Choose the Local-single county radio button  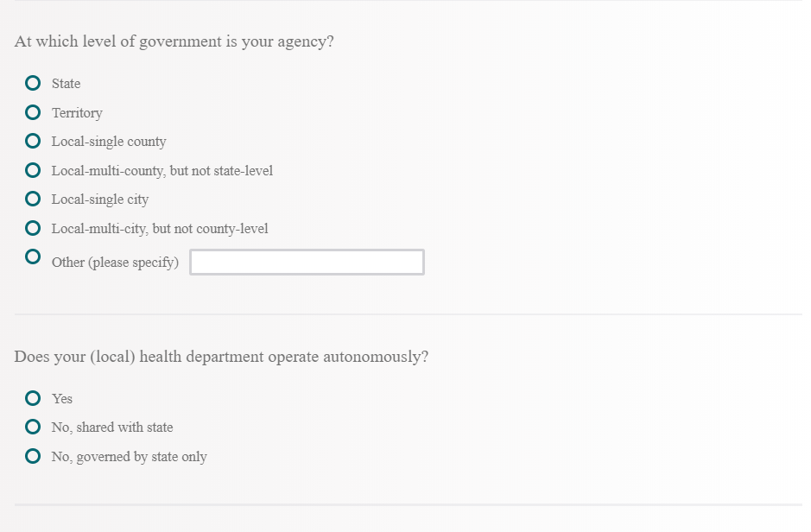(x=33, y=141)
